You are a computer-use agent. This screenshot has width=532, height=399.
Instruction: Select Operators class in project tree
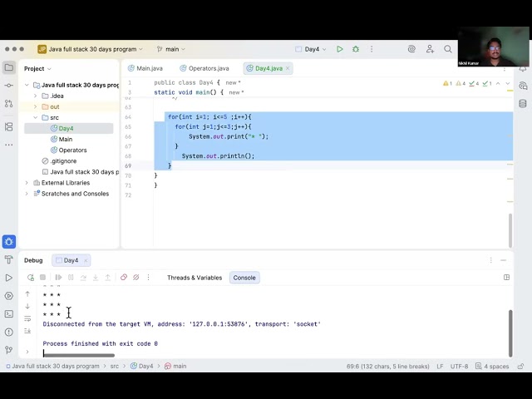tap(68, 150)
